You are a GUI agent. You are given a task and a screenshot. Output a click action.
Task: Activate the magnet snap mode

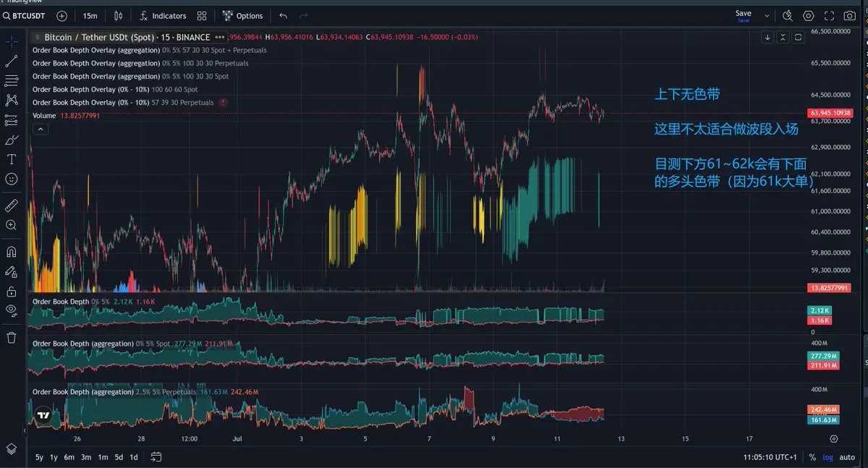[x=12, y=252]
